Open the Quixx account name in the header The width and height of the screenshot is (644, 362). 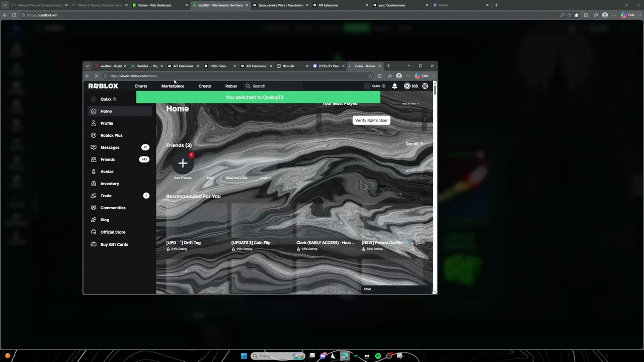click(x=375, y=86)
